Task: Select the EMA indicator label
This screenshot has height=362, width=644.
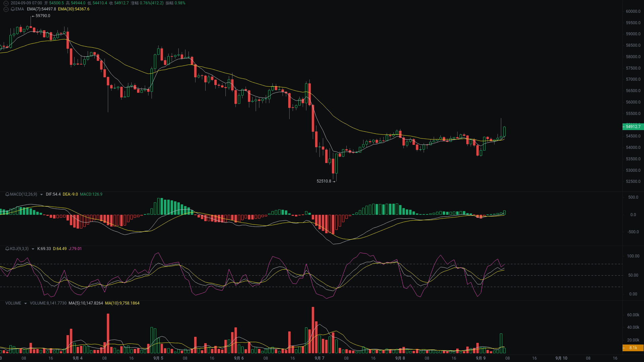Action: point(19,9)
